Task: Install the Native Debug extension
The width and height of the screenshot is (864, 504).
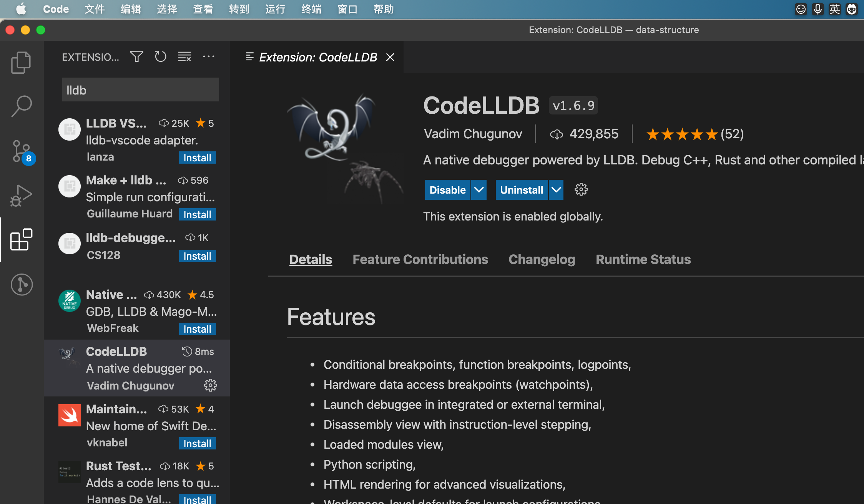Action: tap(197, 329)
